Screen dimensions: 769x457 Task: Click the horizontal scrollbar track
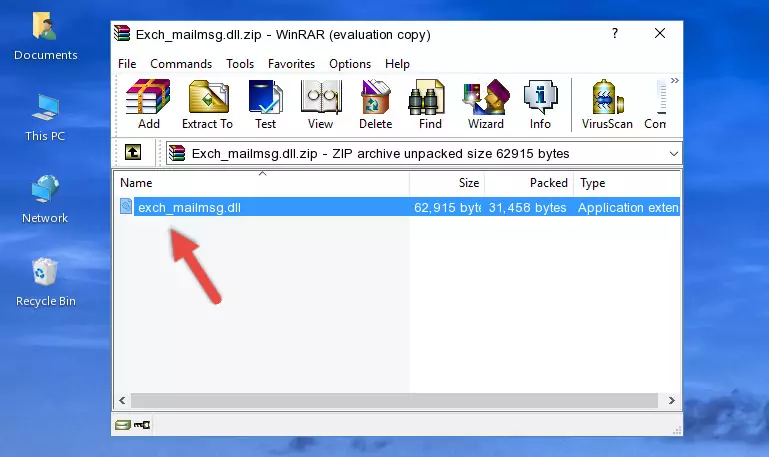pyautogui.click(x=394, y=400)
